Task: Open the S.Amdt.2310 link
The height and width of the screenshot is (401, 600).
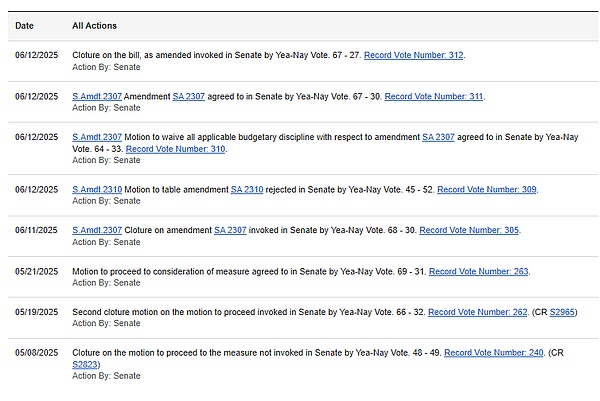Action: (97, 189)
